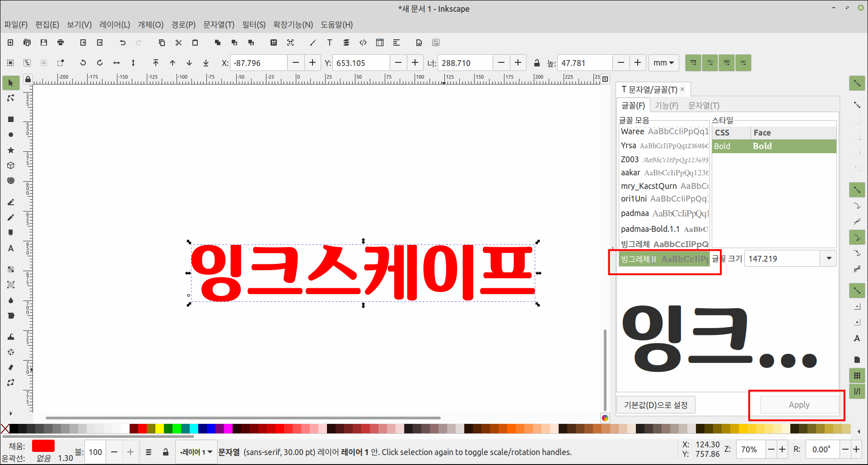Select the Spiral tool
Viewport: 868px width, 465px height.
pos(11,180)
